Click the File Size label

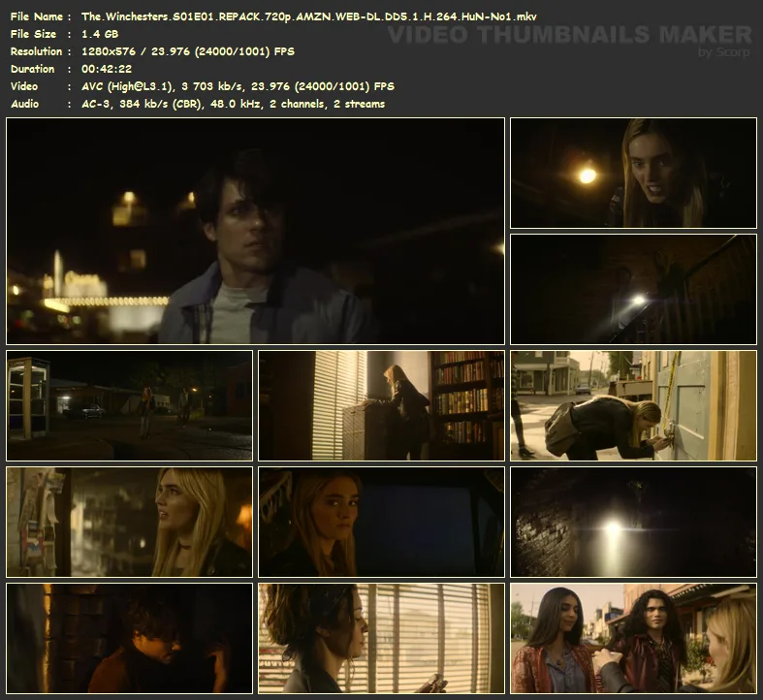[x=33, y=34]
